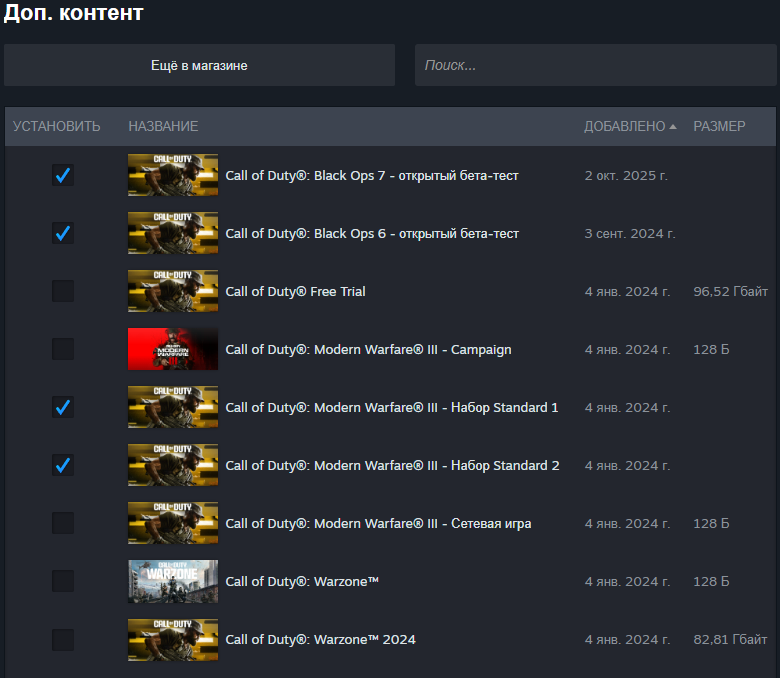Screen dimensions: 780x678
Task: Select title Call of Duty® Free Trial
Action: click(295, 291)
